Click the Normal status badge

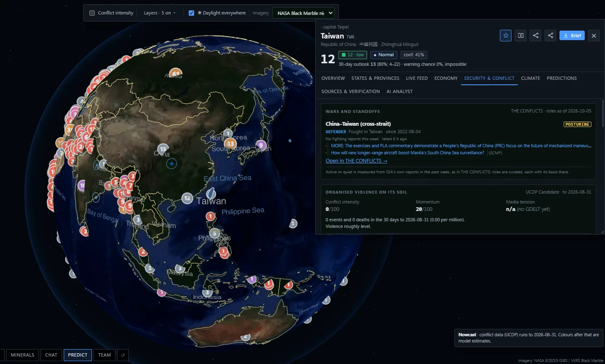[x=384, y=55]
